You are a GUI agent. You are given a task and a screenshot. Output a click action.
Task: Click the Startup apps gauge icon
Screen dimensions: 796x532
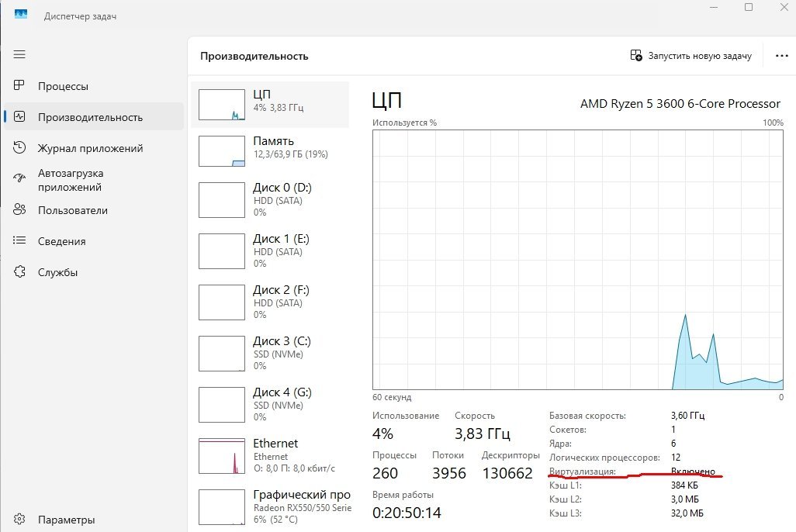[19, 178]
